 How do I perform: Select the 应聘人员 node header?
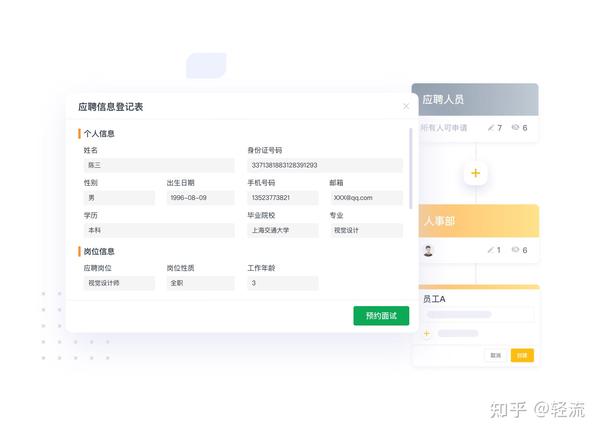[475, 100]
